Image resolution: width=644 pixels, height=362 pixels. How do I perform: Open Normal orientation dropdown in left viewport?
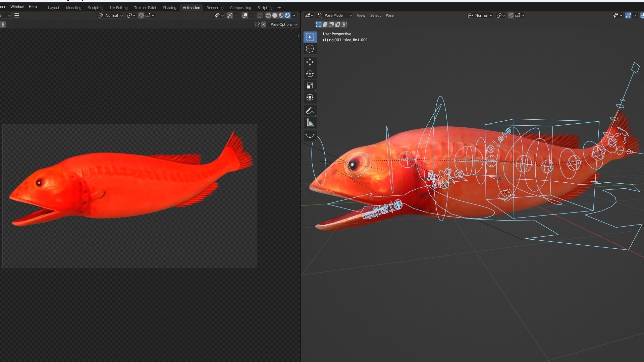[110, 15]
